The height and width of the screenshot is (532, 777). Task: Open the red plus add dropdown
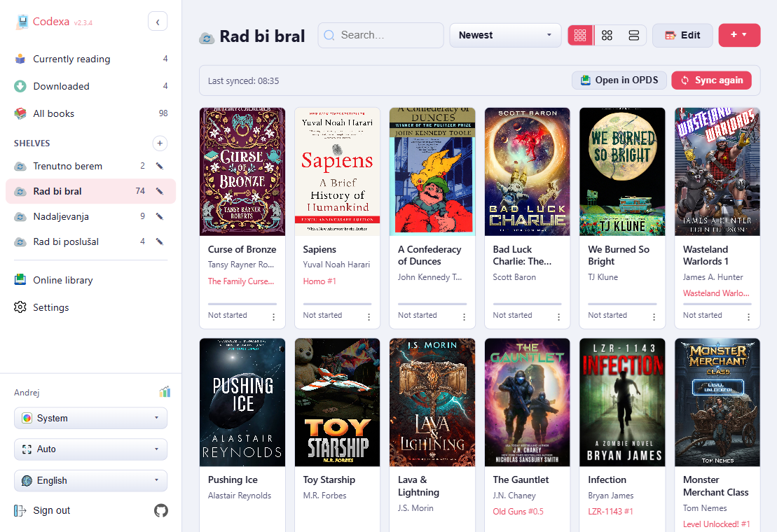click(739, 35)
